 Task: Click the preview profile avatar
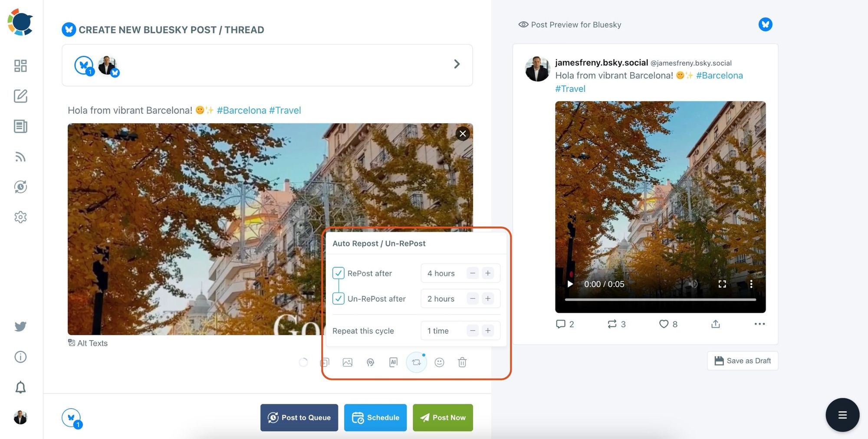pos(537,69)
